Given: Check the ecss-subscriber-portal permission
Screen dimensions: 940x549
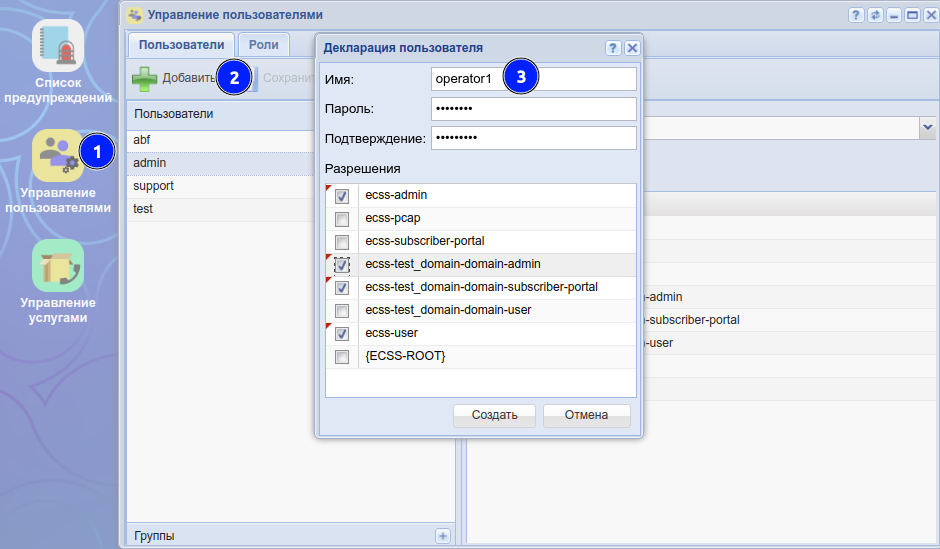Looking at the screenshot, I should [x=342, y=242].
